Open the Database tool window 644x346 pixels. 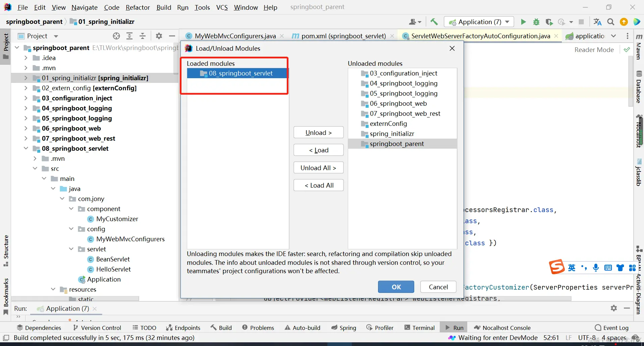pos(639,87)
